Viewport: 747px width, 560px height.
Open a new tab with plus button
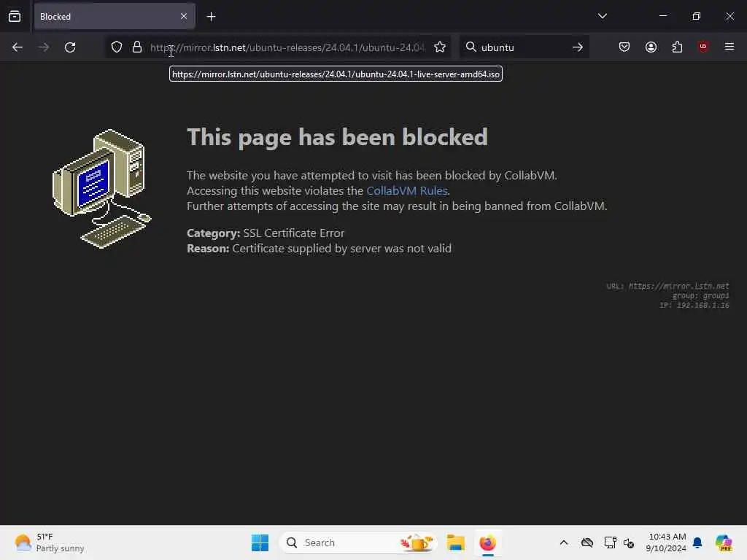point(211,17)
